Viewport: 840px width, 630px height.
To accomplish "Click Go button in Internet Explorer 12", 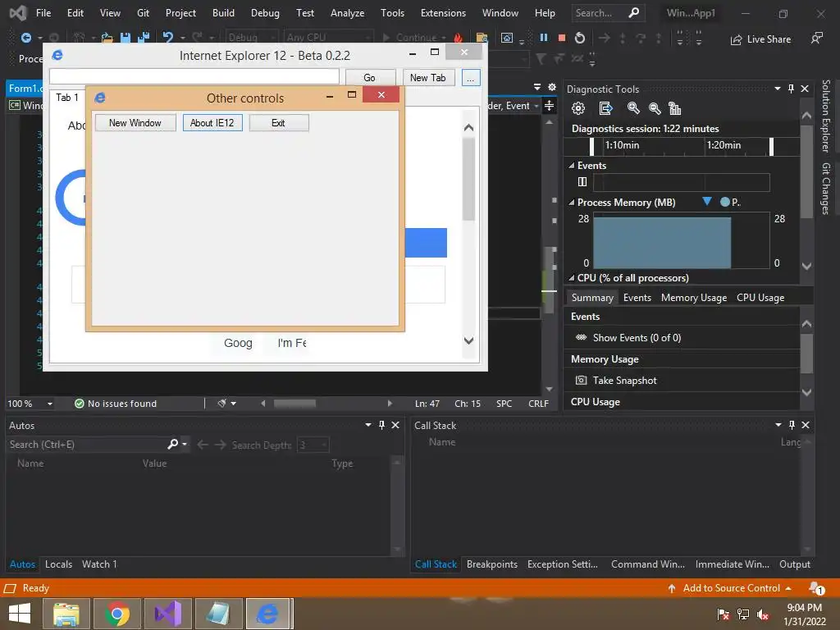I will pyautogui.click(x=370, y=78).
